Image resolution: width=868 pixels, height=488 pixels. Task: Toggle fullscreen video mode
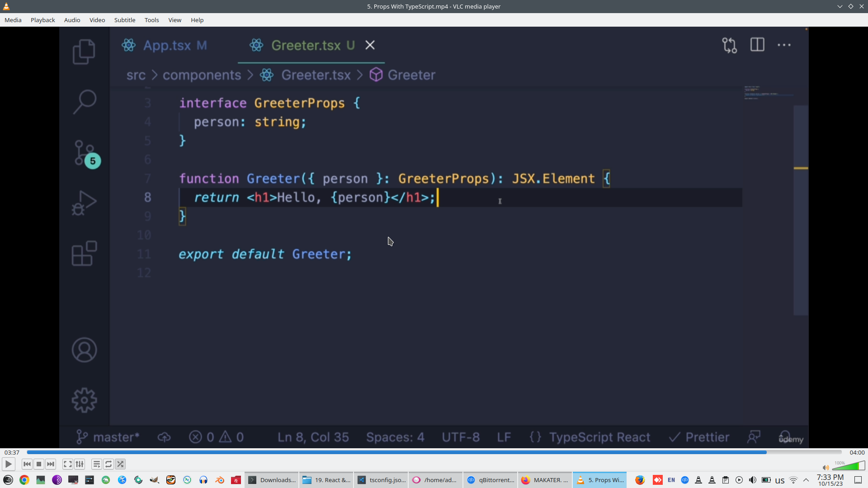click(67, 464)
